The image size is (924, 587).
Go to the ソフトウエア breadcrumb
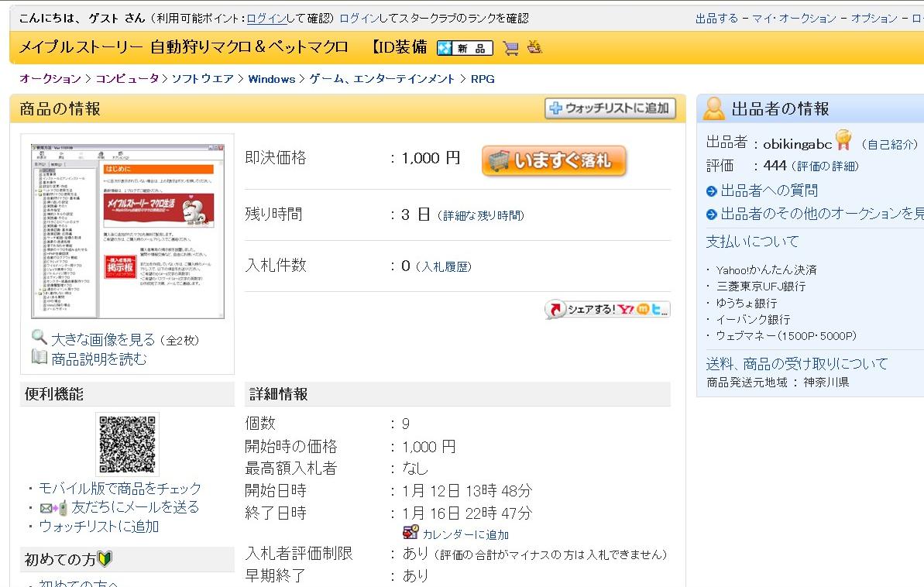[x=203, y=79]
